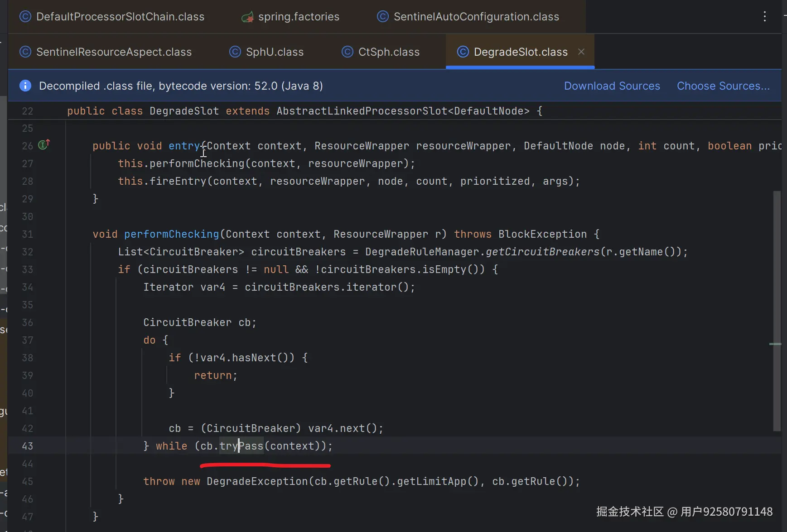787x532 pixels.
Task: Click the performChecking method name on line 31
Action: pos(172,234)
